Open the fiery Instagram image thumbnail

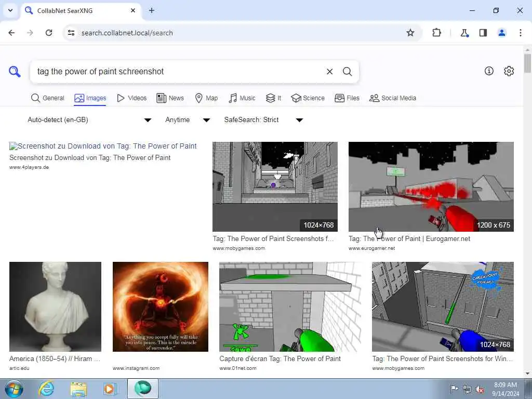161,307
